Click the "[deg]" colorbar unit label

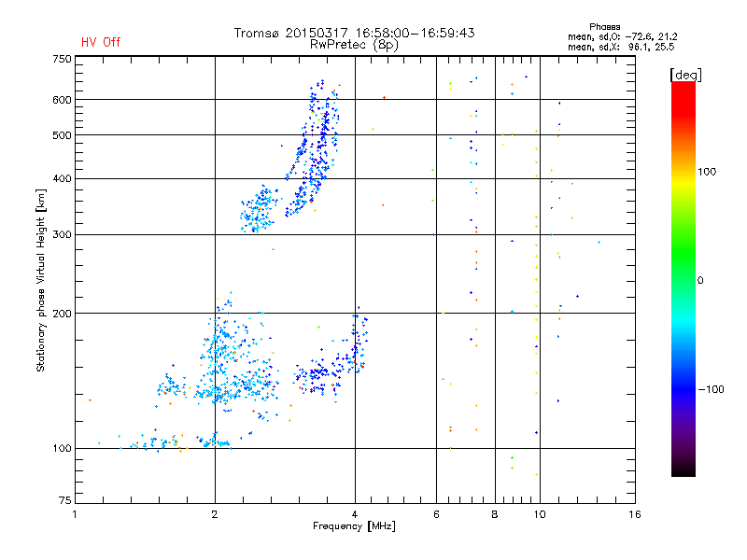point(685,76)
